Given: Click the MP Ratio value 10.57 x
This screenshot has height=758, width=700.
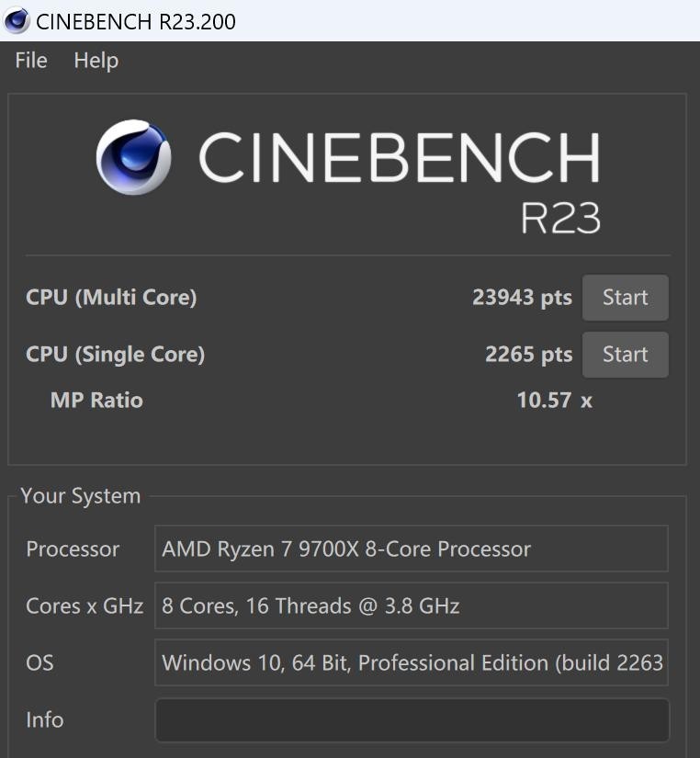Looking at the screenshot, I should tap(554, 401).
